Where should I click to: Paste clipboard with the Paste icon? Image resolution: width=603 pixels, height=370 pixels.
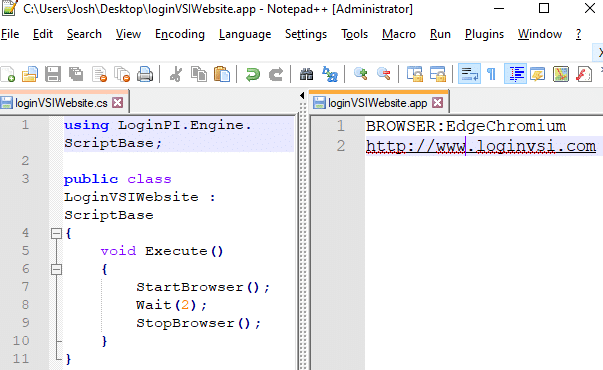click(222, 74)
